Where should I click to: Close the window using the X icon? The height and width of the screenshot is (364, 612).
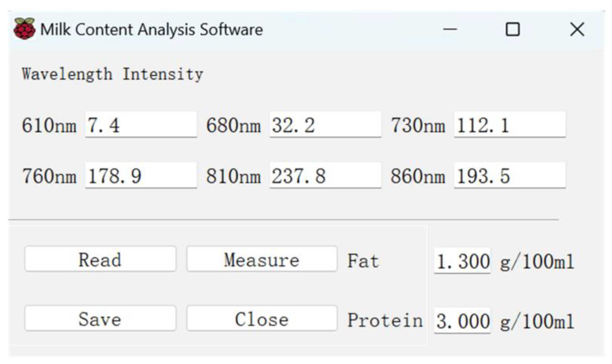pos(577,29)
